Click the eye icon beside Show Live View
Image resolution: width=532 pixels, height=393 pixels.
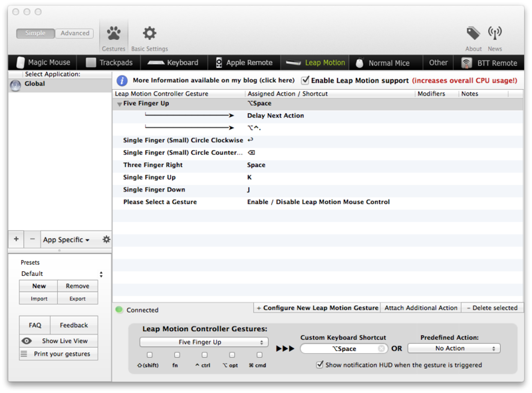[x=27, y=340]
